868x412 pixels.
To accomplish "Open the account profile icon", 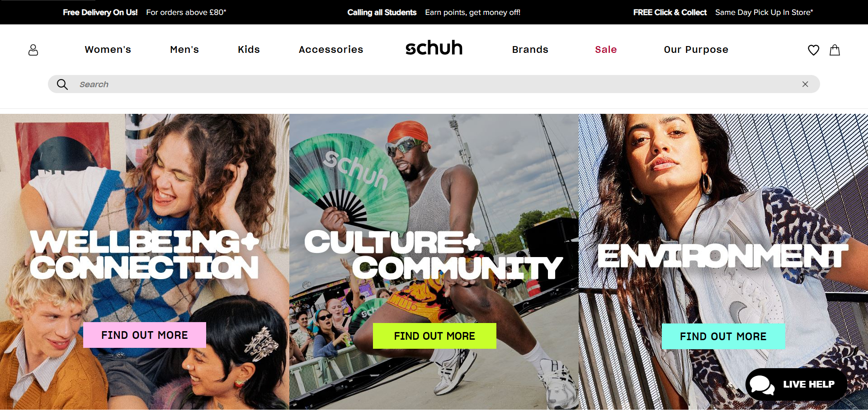I will point(33,50).
